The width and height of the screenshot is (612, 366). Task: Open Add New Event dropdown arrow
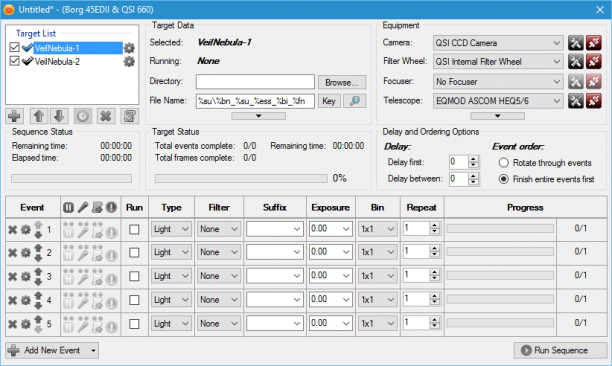(93, 350)
